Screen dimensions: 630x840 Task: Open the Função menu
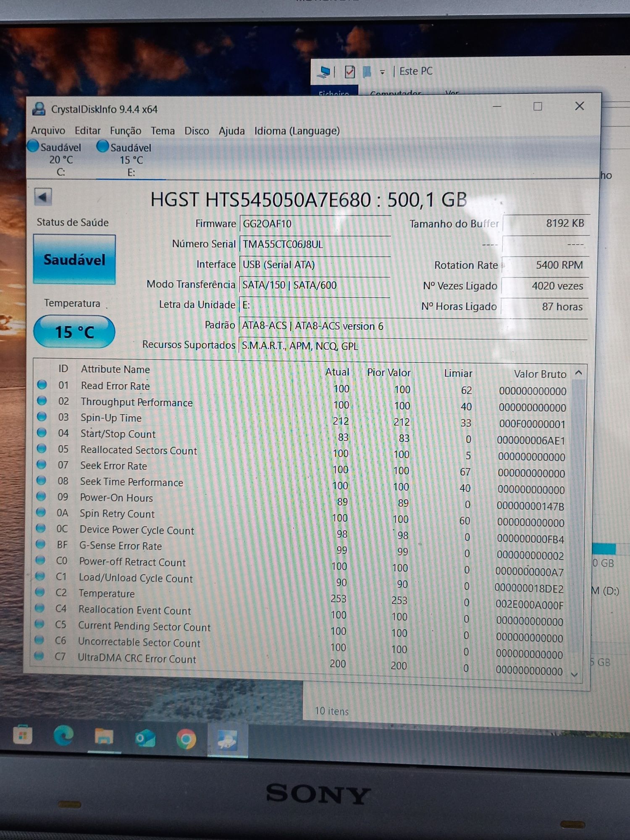(126, 131)
